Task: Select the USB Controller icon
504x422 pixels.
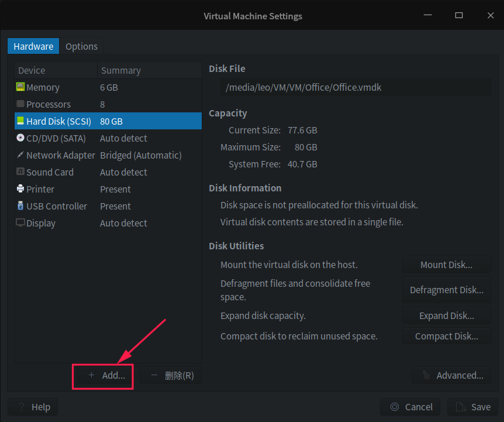Action: (20, 206)
